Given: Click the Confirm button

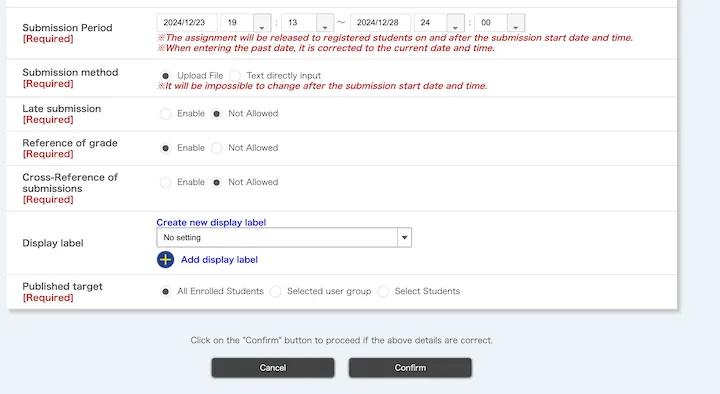Looking at the screenshot, I should pos(410,368).
